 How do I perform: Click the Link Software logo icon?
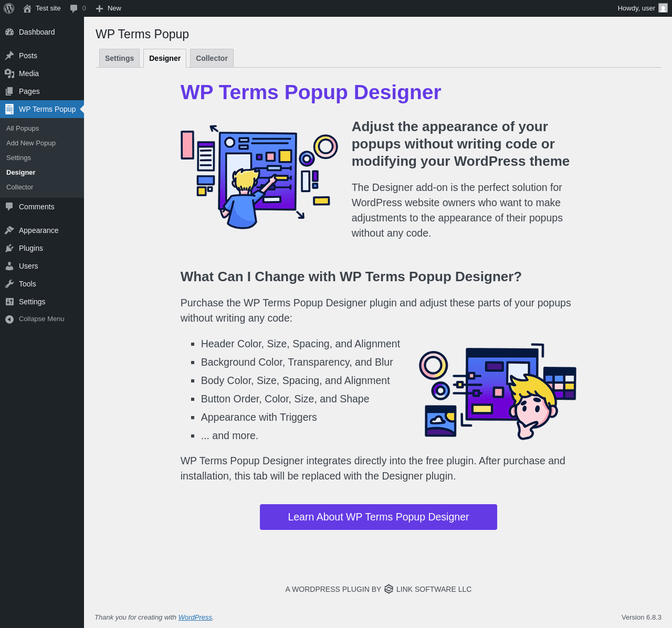pos(388,589)
